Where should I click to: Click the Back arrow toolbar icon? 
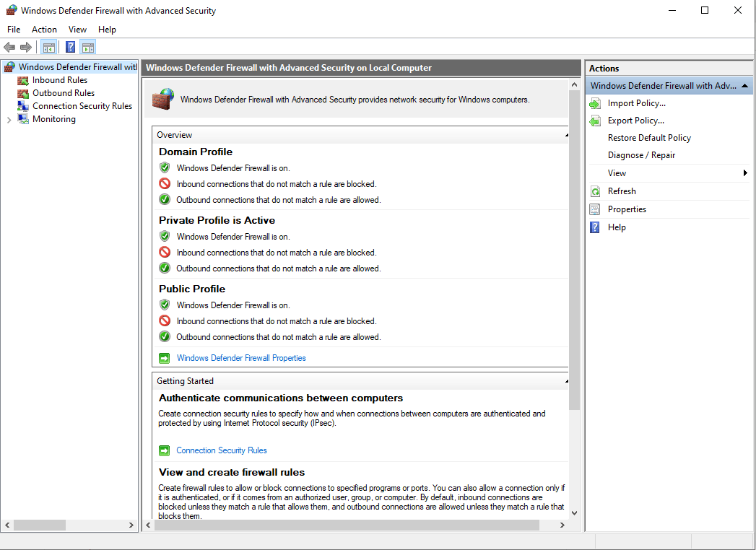coord(9,47)
